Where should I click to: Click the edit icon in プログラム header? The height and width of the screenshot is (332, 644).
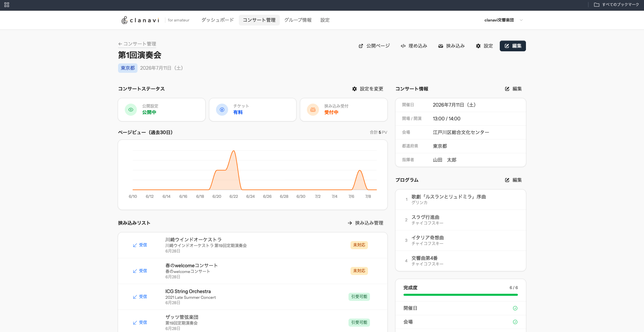click(x=507, y=180)
